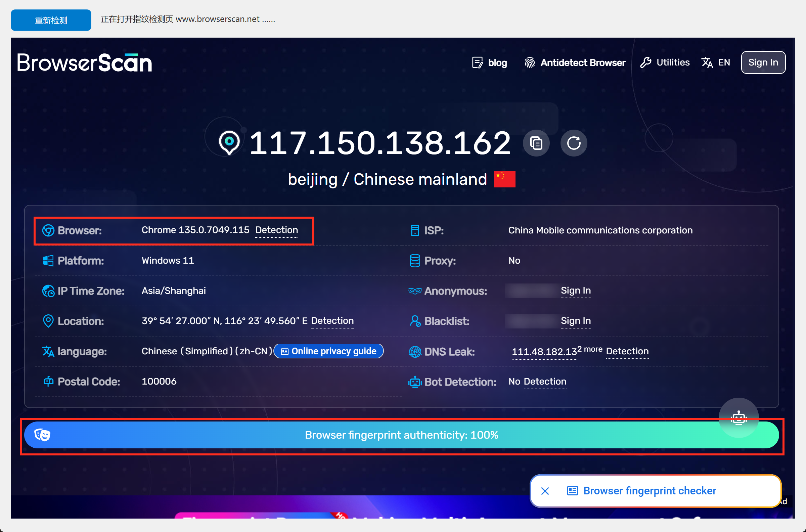Screen dimensions: 806x532
Task: Open Detection link in DNS Leak row
Action: pos(627,351)
